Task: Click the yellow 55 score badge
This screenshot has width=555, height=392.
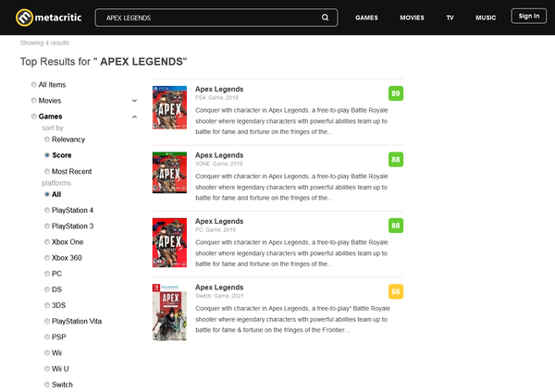Action: tap(396, 291)
